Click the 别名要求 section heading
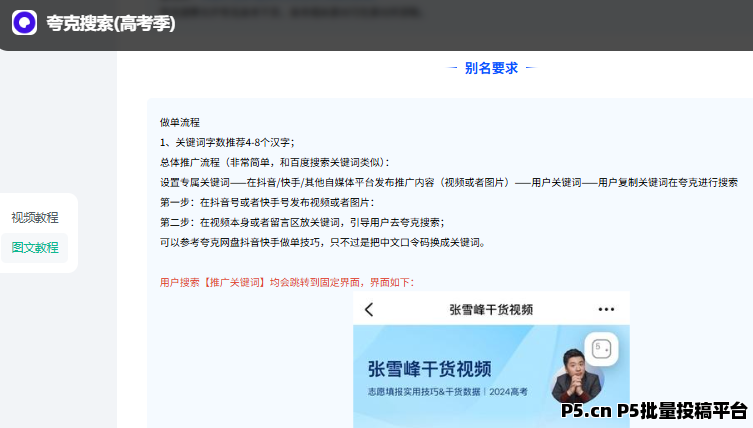 (491, 68)
